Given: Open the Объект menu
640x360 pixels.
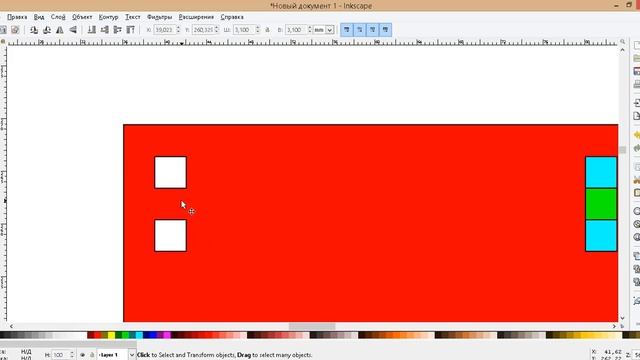Looking at the screenshot, I should coord(82,17).
